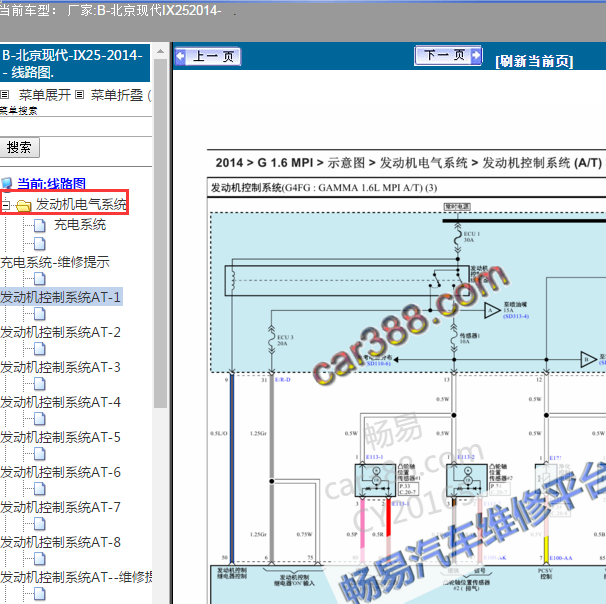The image size is (606, 604).
Task: Click the sidebar vertical scrollbar thumb
Action: pyautogui.click(x=160, y=233)
